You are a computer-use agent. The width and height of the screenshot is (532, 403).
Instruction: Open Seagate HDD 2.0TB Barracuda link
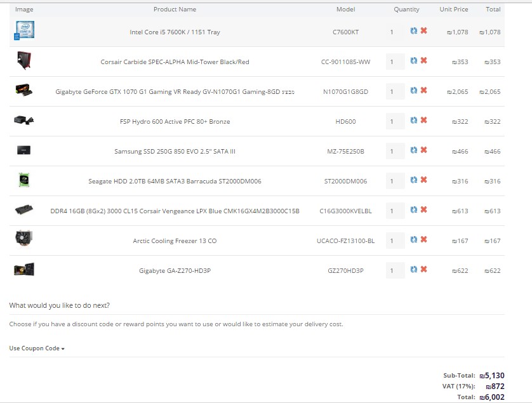(175, 182)
